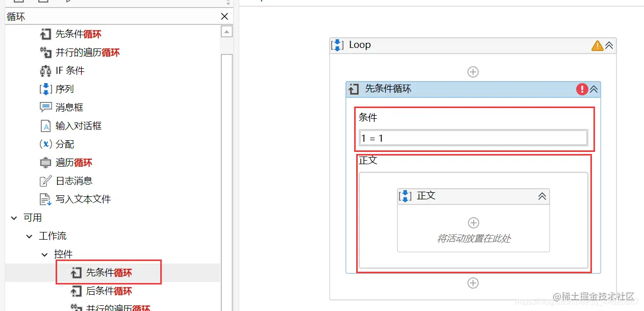Viewport: 644px width, 311px height.
Task: Clear the search text with the X icon
Action: (x=225, y=16)
